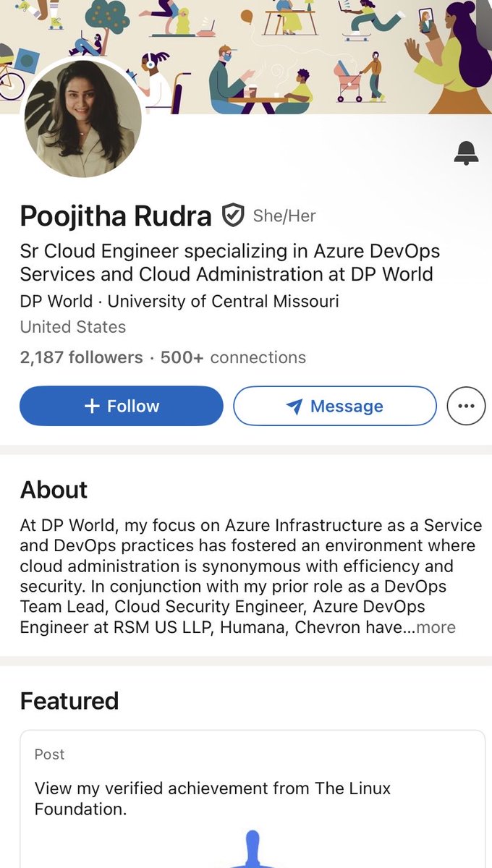Tap the 'Post' label on featured card
Viewport: 492px width, 868px height.
[49, 754]
